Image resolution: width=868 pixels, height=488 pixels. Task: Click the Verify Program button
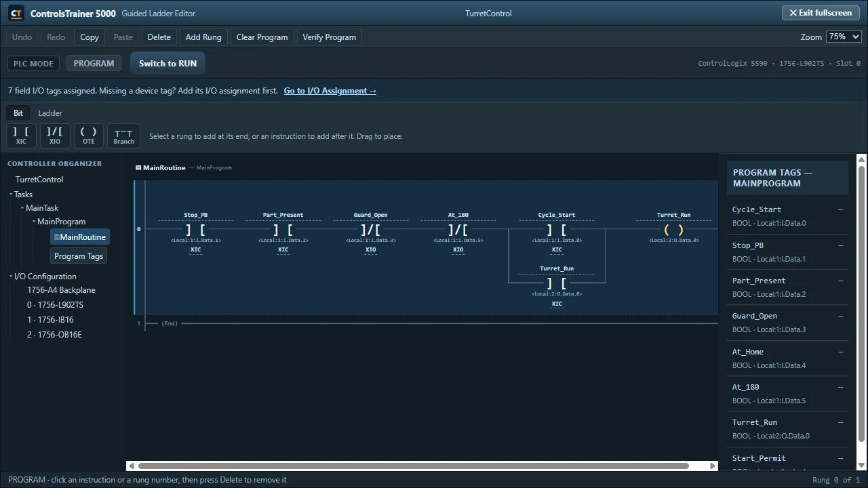pyautogui.click(x=329, y=37)
